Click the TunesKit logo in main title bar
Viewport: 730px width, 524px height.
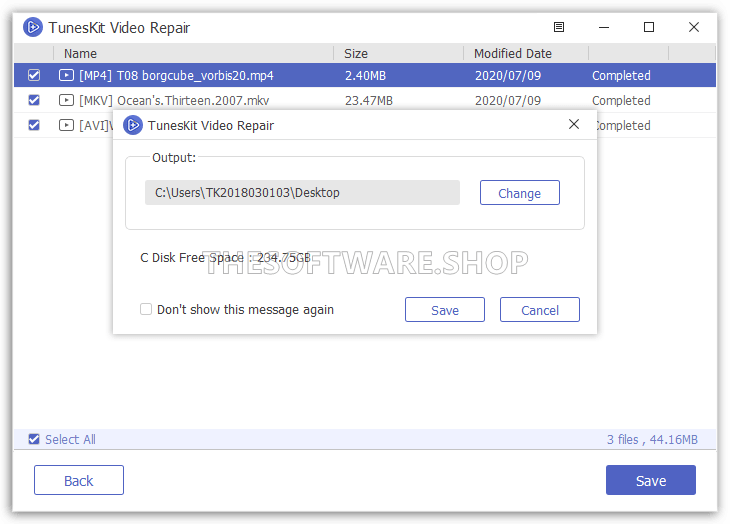[32, 27]
